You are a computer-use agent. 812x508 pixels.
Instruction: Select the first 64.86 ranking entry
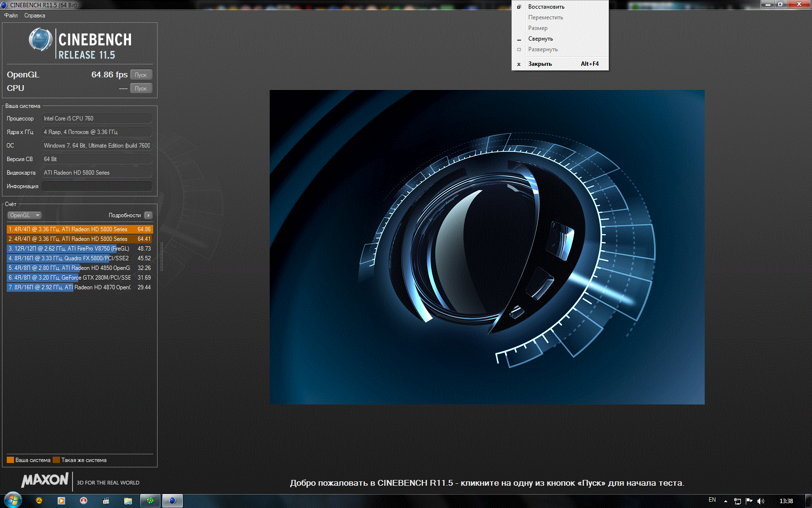[x=80, y=229]
